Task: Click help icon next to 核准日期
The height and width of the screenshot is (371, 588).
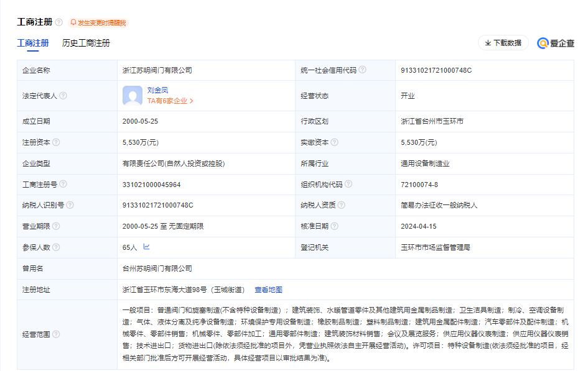Action: (334, 226)
